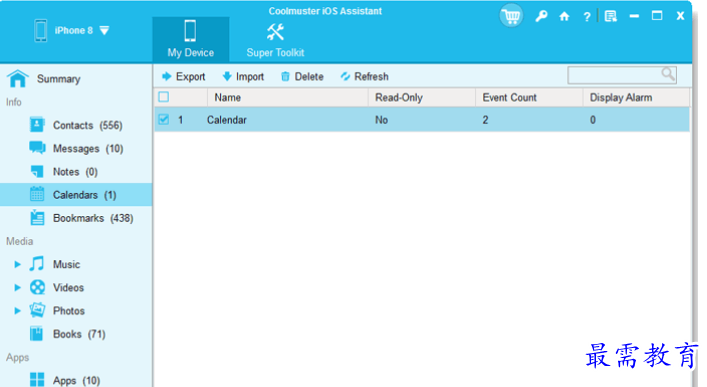Image resolution: width=707 pixels, height=387 pixels.
Task: Switch to the My Device tab
Action: pyautogui.click(x=191, y=39)
